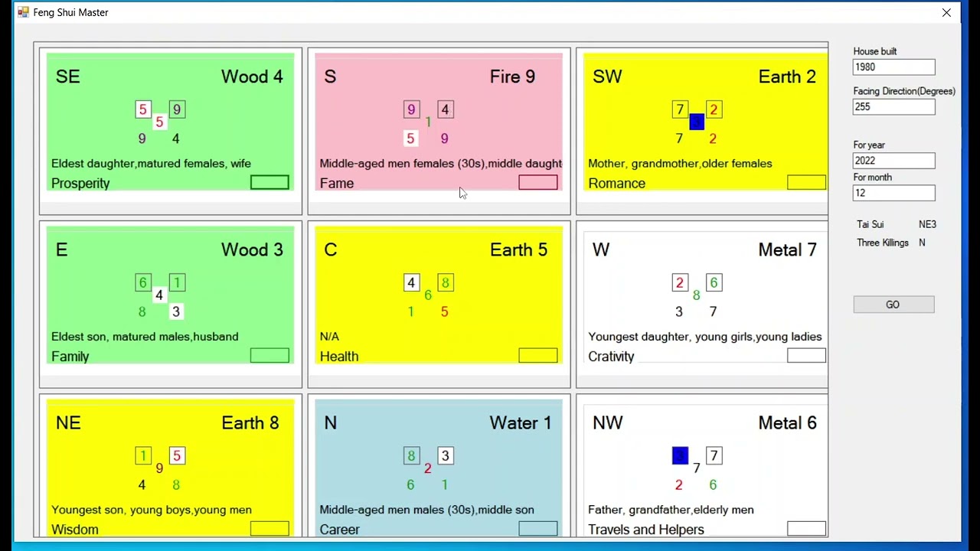Click the House built year field
This screenshot has width=980, height=551.
pyautogui.click(x=893, y=67)
